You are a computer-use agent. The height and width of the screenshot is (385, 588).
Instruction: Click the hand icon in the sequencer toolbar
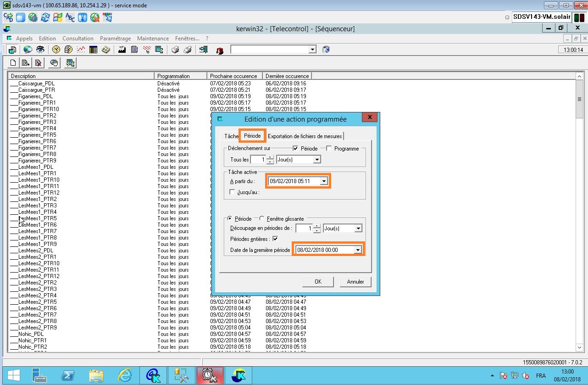[54, 63]
